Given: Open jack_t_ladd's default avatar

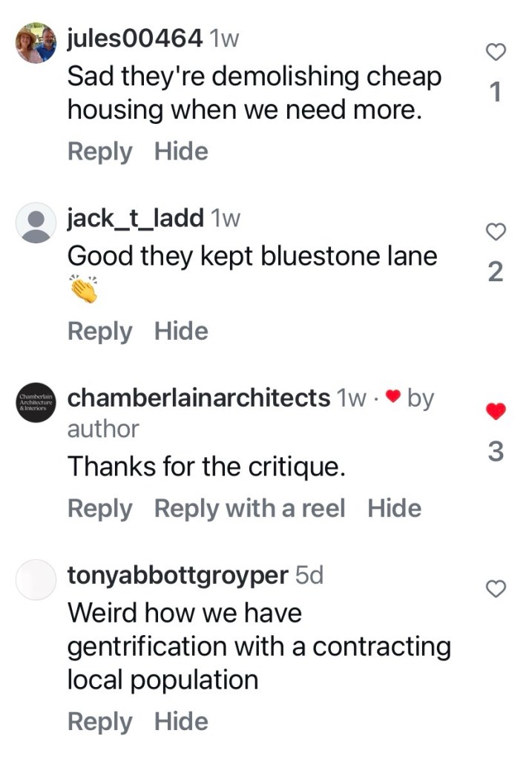Looking at the screenshot, I should click(36, 222).
